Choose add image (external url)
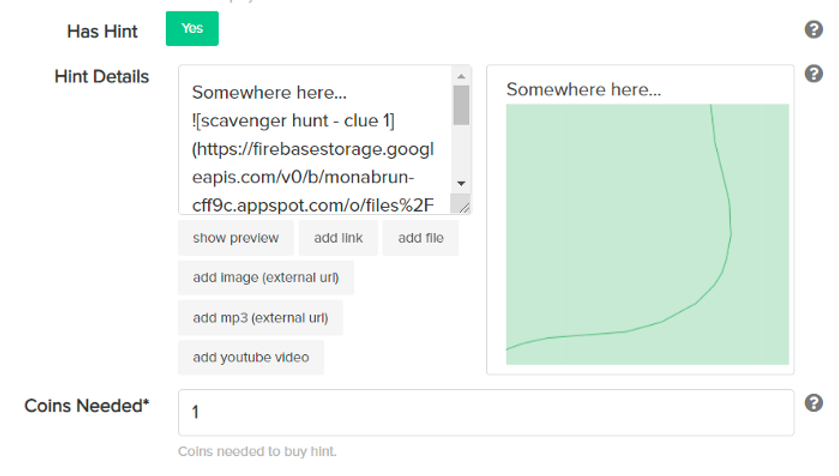 (x=266, y=278)
